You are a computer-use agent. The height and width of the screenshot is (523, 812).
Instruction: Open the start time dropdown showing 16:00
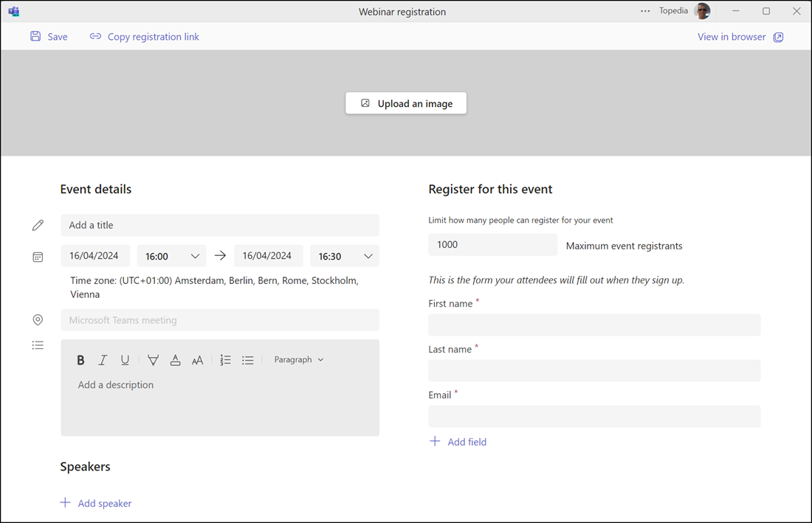(171, 255)
